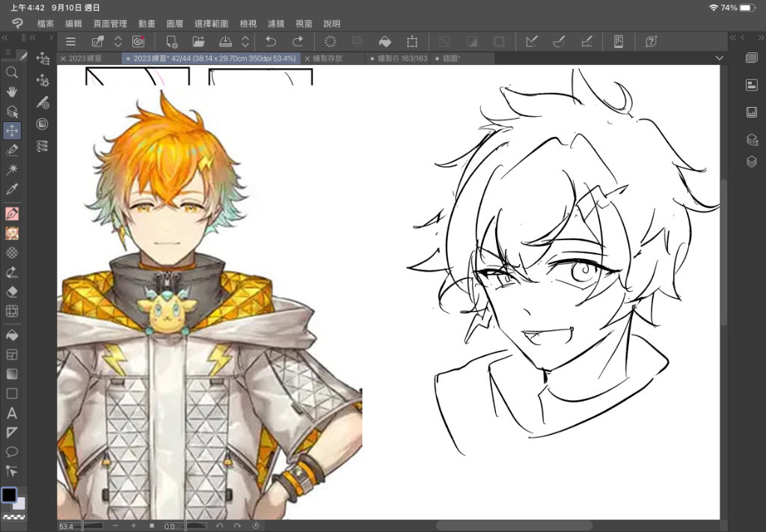Viewport: 766px width, 532px height.
Task: Click the Scale/Rotate transform icon
Action: pyautogui.click(x=412, y=41)
